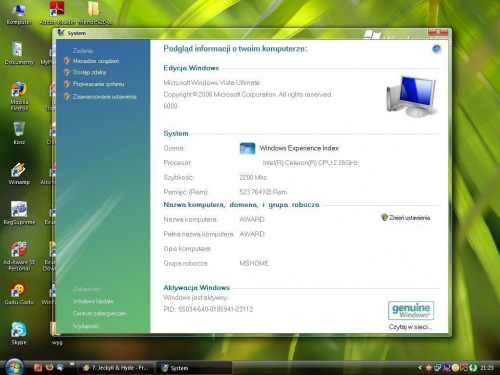Select the Skype desktop icon
Screen dimensions: 500x375
point(19,333)
